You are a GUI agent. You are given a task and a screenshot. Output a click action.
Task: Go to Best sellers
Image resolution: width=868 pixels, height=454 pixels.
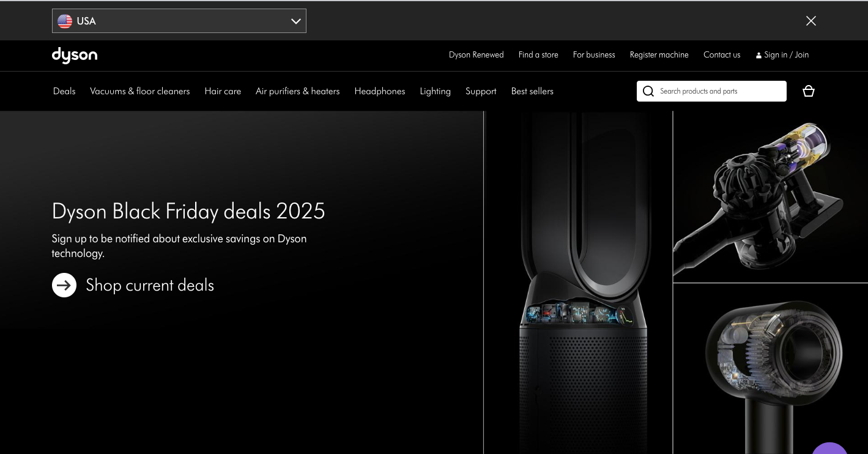532,91
